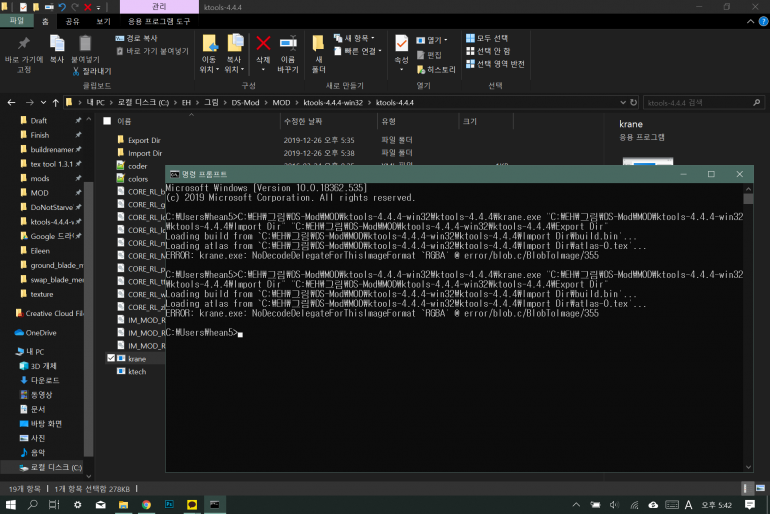Open the 공유 ribbon tab
Image resolution: width=770 pixels, height=514 pixels.
(73, 20)
